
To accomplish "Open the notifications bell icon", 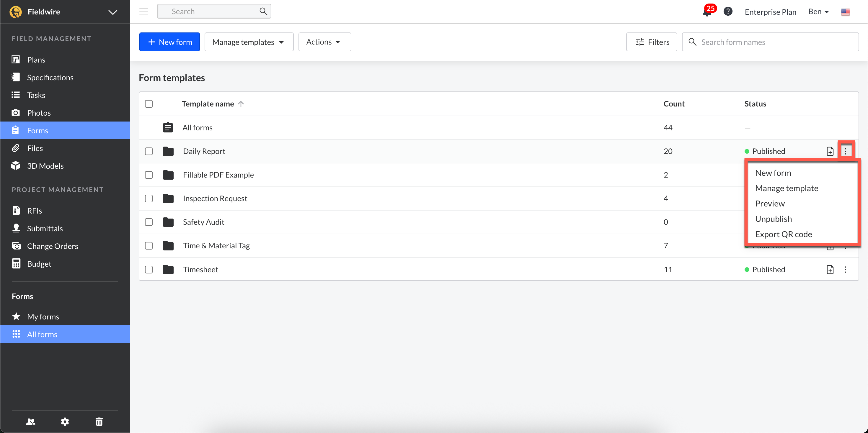I will [x=707, y=12].
